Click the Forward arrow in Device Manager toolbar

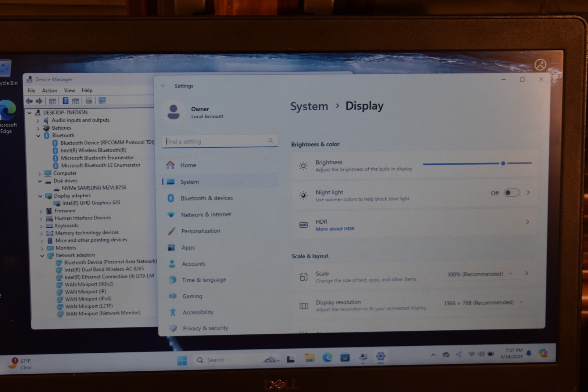[39, 101]
